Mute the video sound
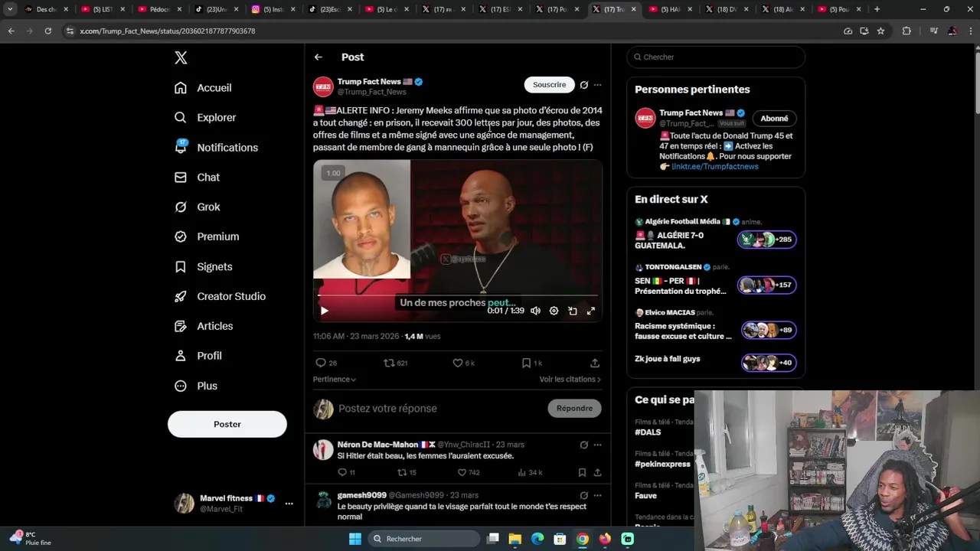980x551 pixels. pos(535,311)
